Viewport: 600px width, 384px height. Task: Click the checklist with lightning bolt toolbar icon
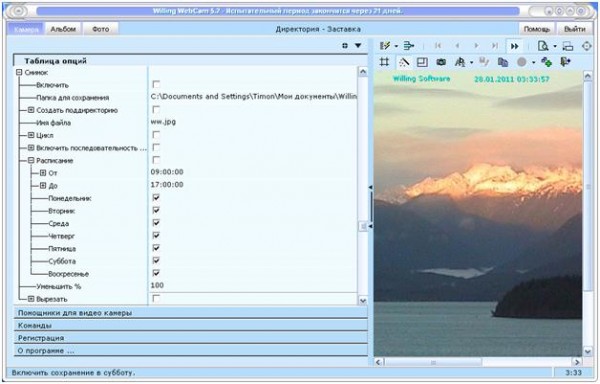pos(385,46)
